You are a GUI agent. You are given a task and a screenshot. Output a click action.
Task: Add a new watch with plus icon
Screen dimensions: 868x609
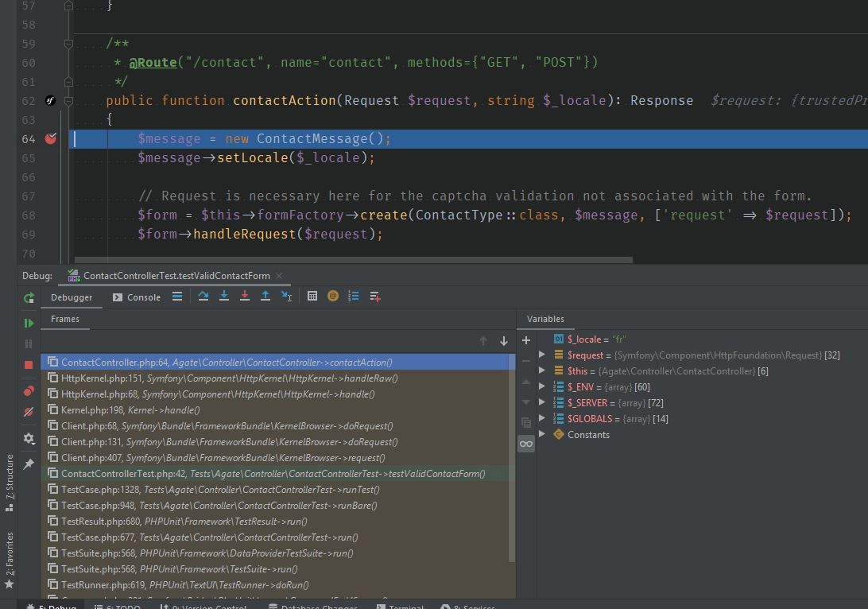[x=526, y=340]
